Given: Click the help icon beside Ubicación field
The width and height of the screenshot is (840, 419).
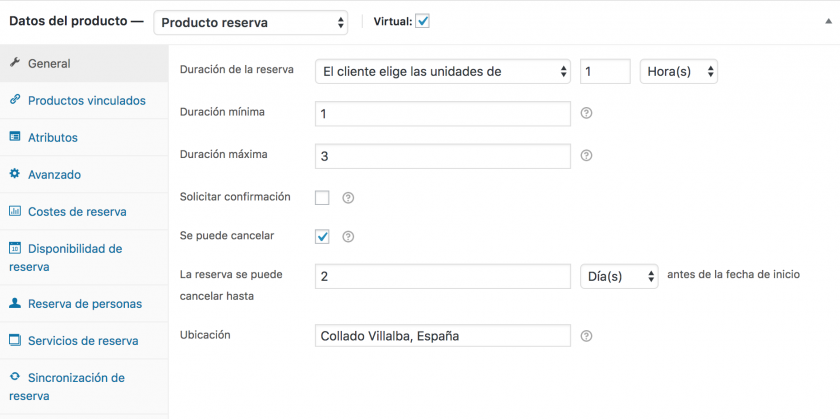Looking at the screenshot, I should click(x=587, y=336).
